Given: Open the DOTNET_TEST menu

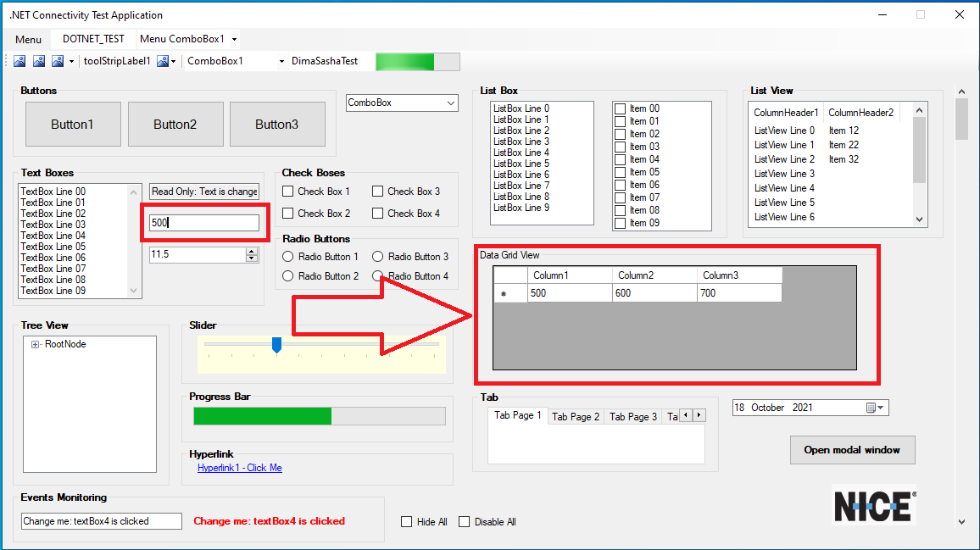Looking at the screenshot, I should pos(93,39).
